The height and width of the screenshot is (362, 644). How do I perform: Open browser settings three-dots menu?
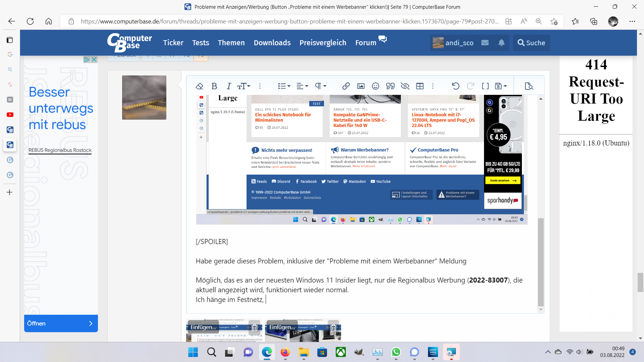coord(632,21)
